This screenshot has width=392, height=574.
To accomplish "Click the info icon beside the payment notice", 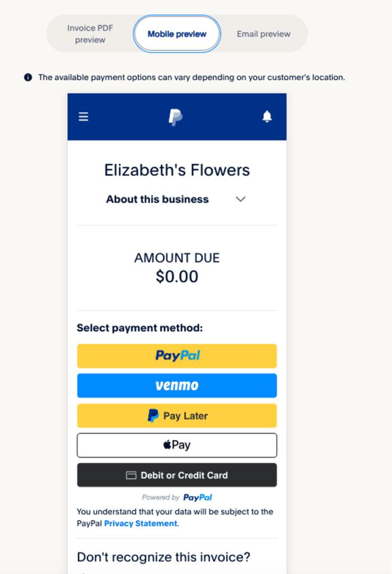I will [x=27, y=77].
